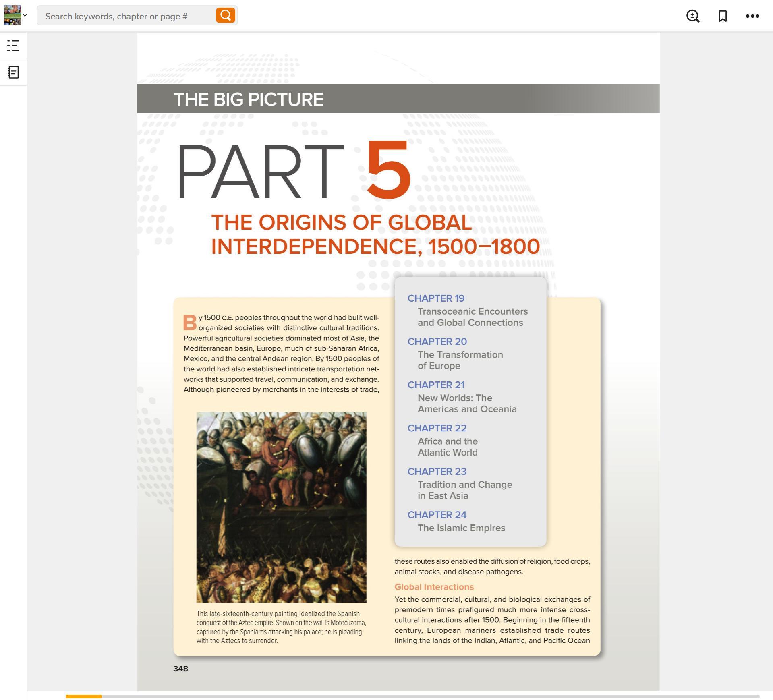773x700 pixels.
Task: Click the 'PART 5' title
Action: pyautogui.click(x=294, y=170)
